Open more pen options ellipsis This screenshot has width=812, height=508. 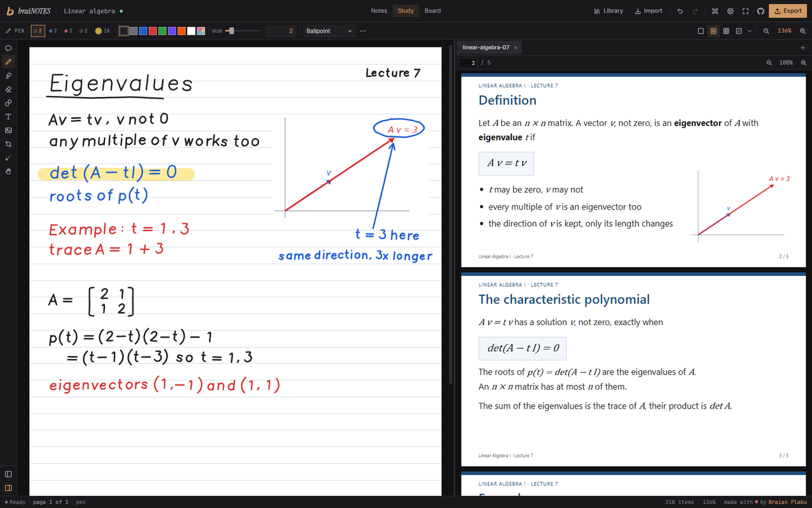363,31
